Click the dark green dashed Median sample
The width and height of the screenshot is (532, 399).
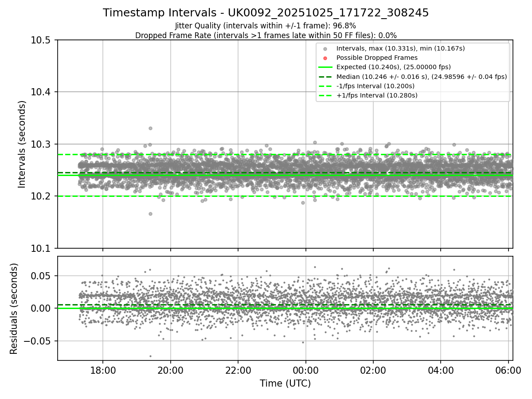point(325,77)
